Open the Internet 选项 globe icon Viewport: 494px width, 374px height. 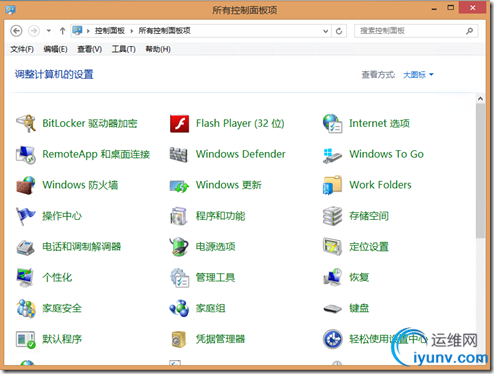332,124
